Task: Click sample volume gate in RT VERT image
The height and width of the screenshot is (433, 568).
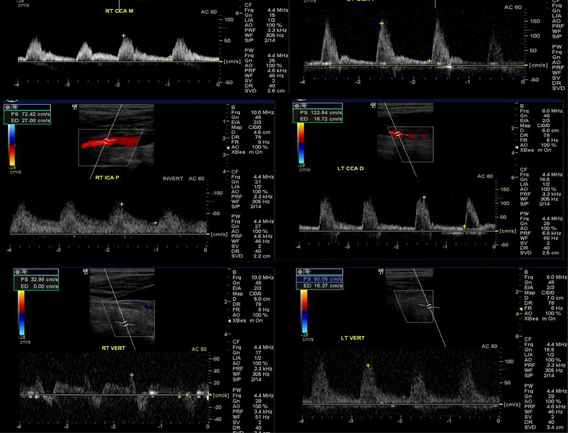Action: coord(125,324)
